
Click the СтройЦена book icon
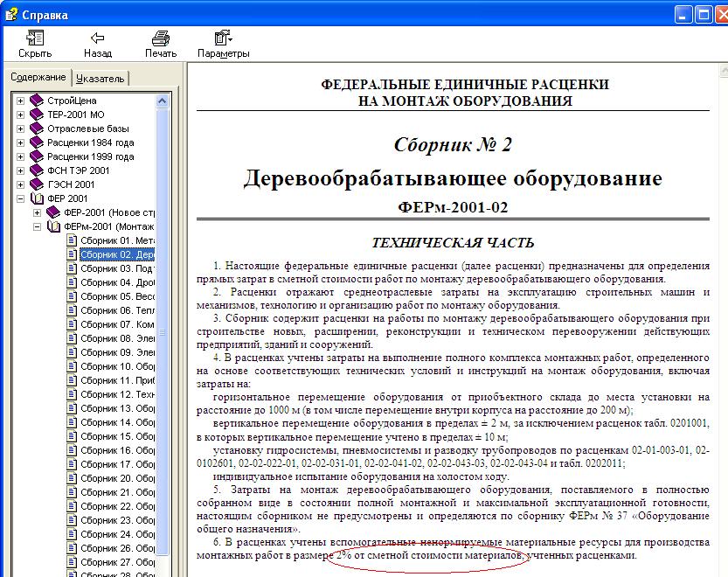coord(37,101)
